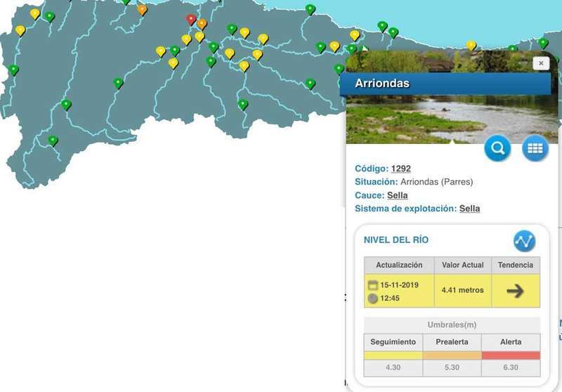
Task: Click the clock icon beside 12:45
Action: [373, 298]
